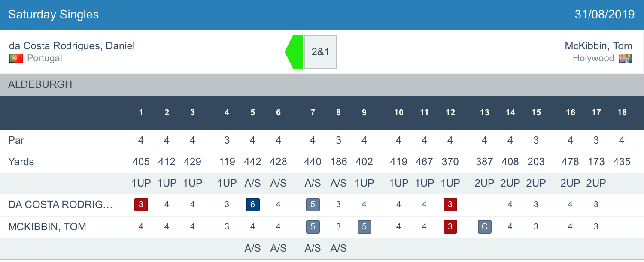Select hole 10 column header
644x262 pixels.
398,113
